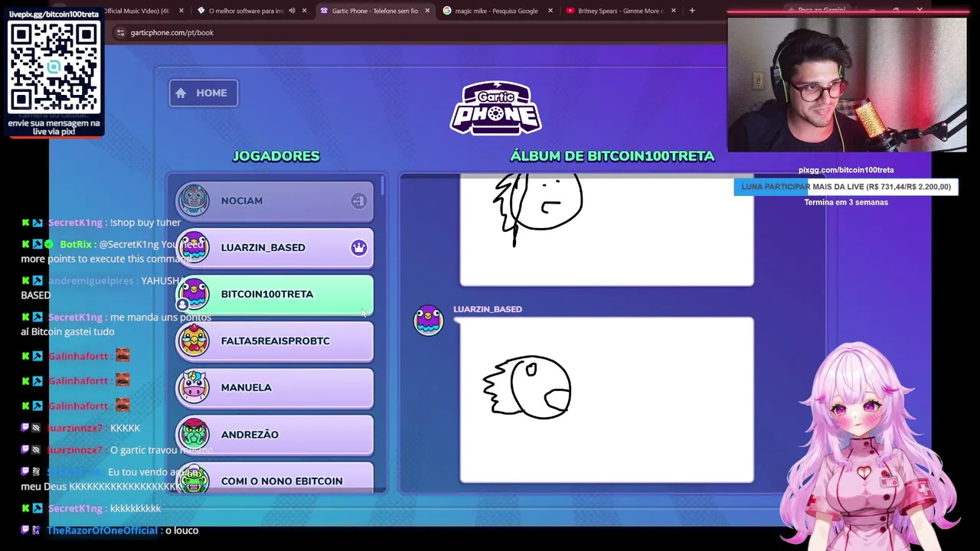Screen dimensions: 980x551
Task: Select the highlighted BITCOIN100TRETA player row
Action: [275, 294]
